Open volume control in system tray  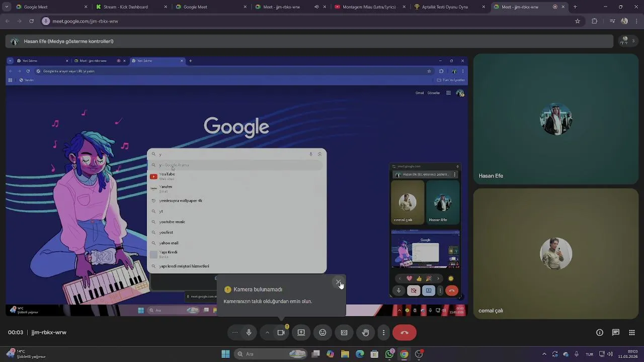point(610,354)
